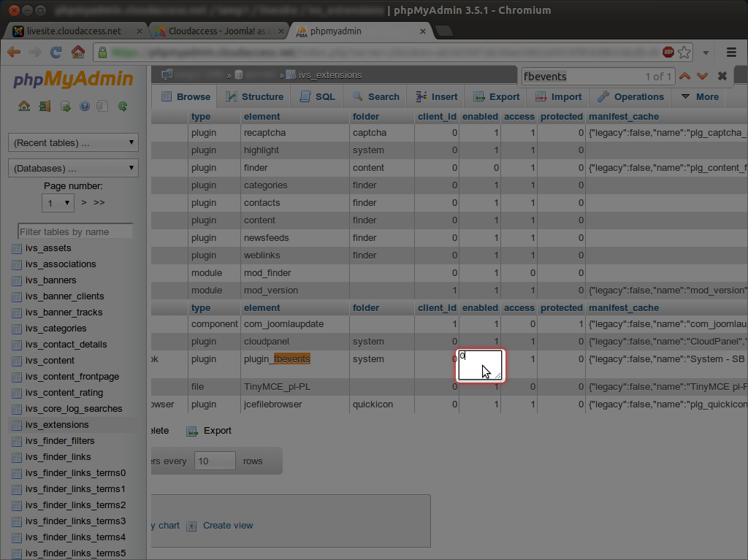The height and width of the screenshot is (560, 748).
Task: Click the Filter tables by name field
Action: (75, 231)
